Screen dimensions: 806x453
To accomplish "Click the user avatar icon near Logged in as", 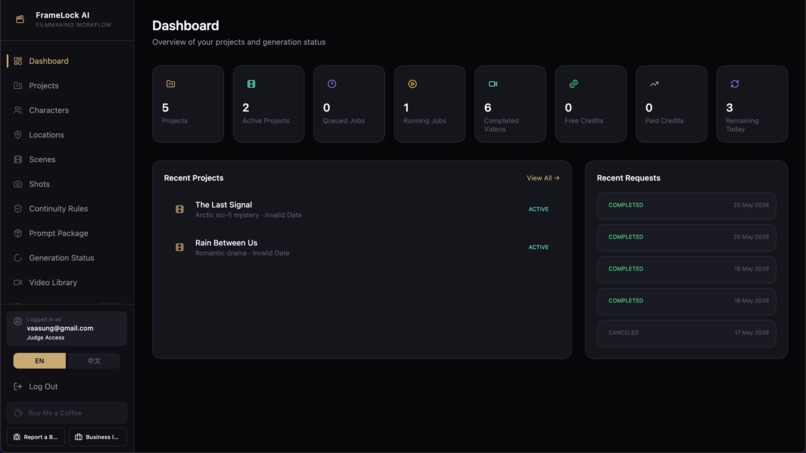I will [x=17, y=321].
